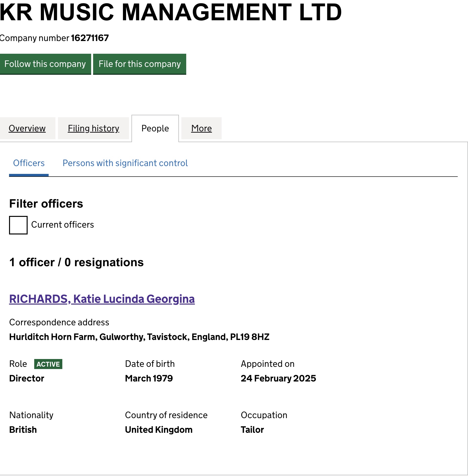Click the Nationality label
The width and height of the screenshot is (468, 476).
coord(31,415)
